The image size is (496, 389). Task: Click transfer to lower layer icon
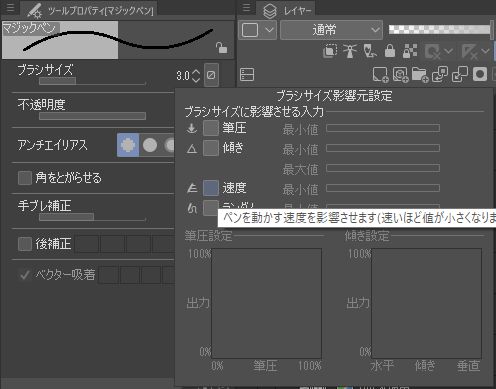440,75
